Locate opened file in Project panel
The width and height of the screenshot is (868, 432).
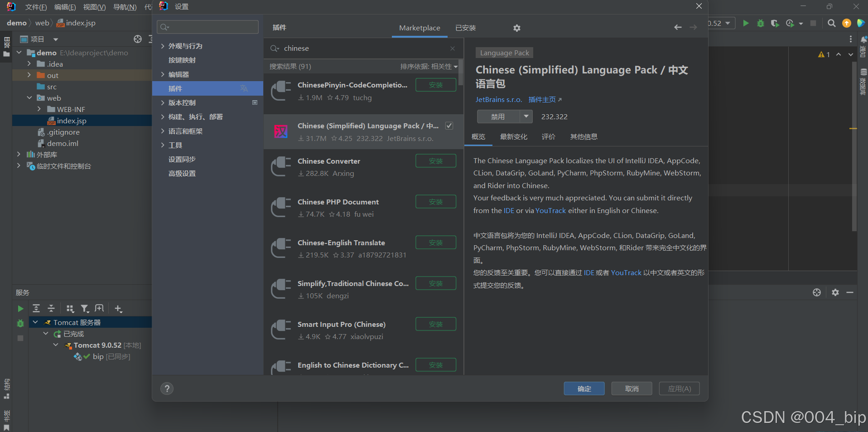click(138, 39)
